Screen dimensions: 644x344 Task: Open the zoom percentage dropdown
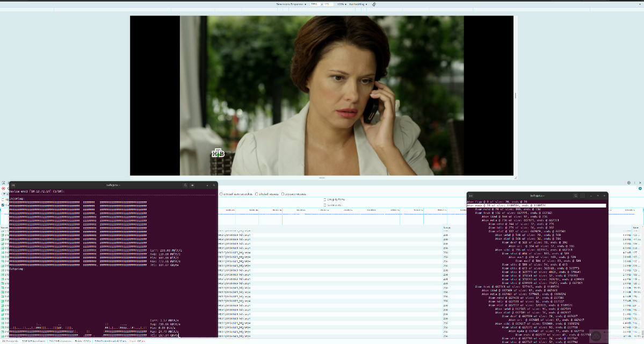(341, 4)
